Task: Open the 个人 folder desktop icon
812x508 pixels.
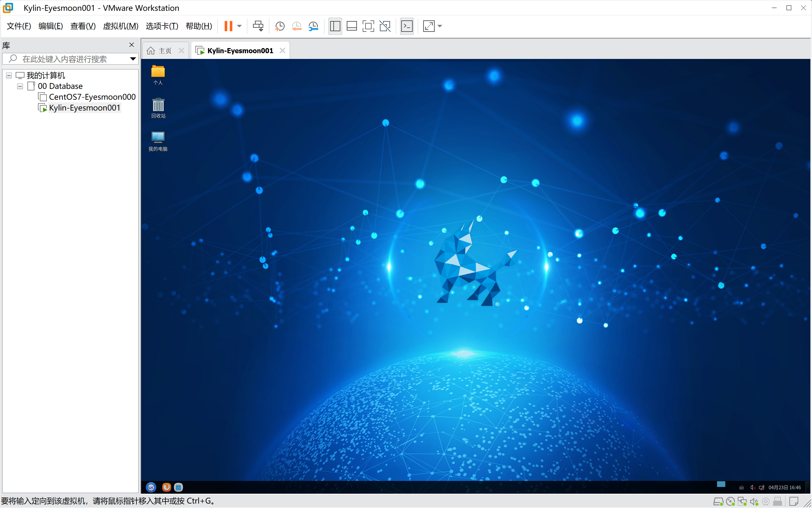Action: coord(158,75)
